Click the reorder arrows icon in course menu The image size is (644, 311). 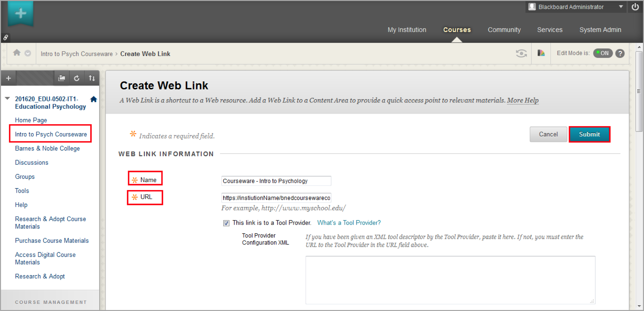click(92, 78)
